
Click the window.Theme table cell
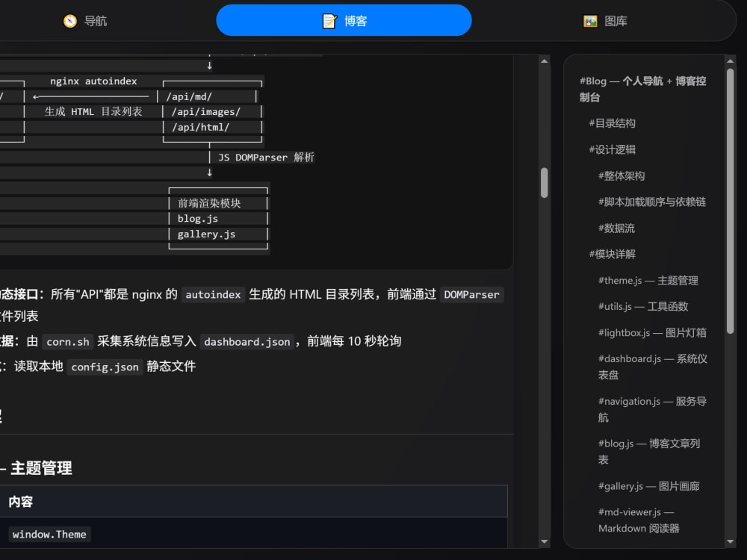click(x=49, y=535)
